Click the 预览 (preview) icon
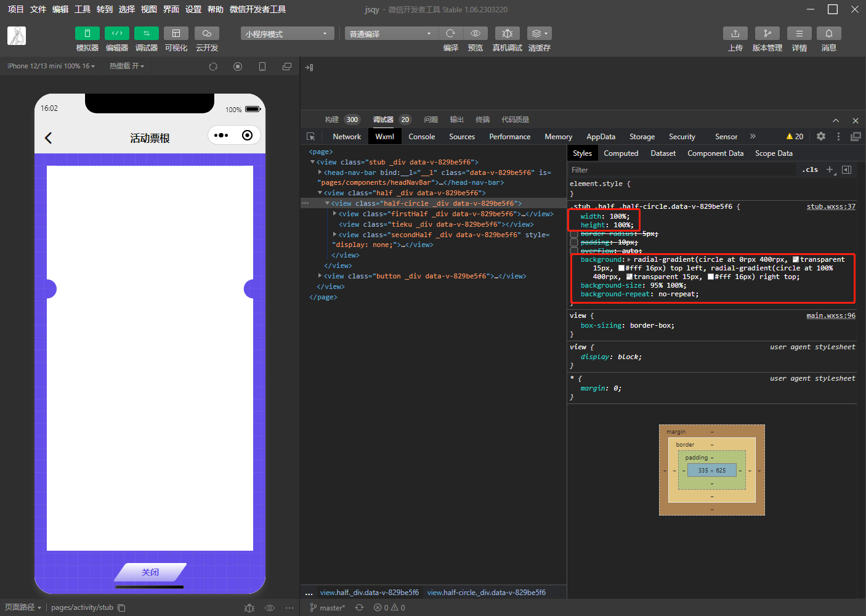 (x=475, y=33)
